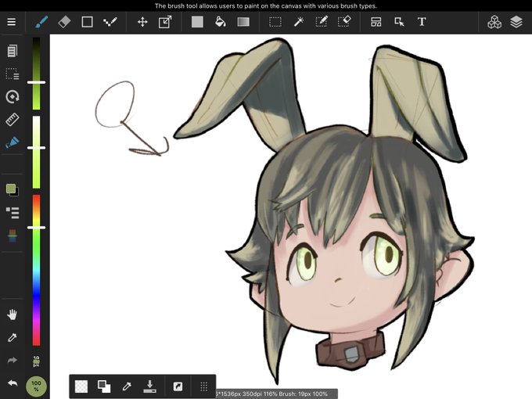Open the canvas rotate options
The width and height of the screenshot is (532, 399).
13,97
